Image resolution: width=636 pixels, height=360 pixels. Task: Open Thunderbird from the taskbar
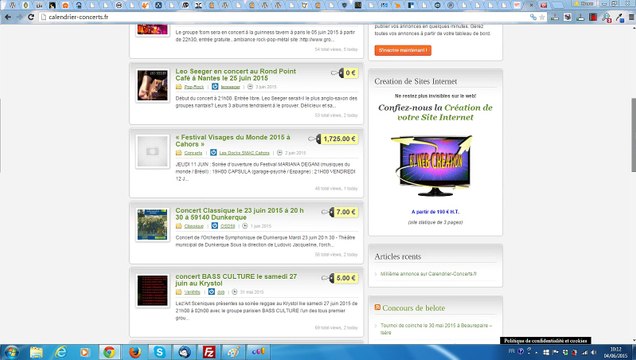pos(184,352)
